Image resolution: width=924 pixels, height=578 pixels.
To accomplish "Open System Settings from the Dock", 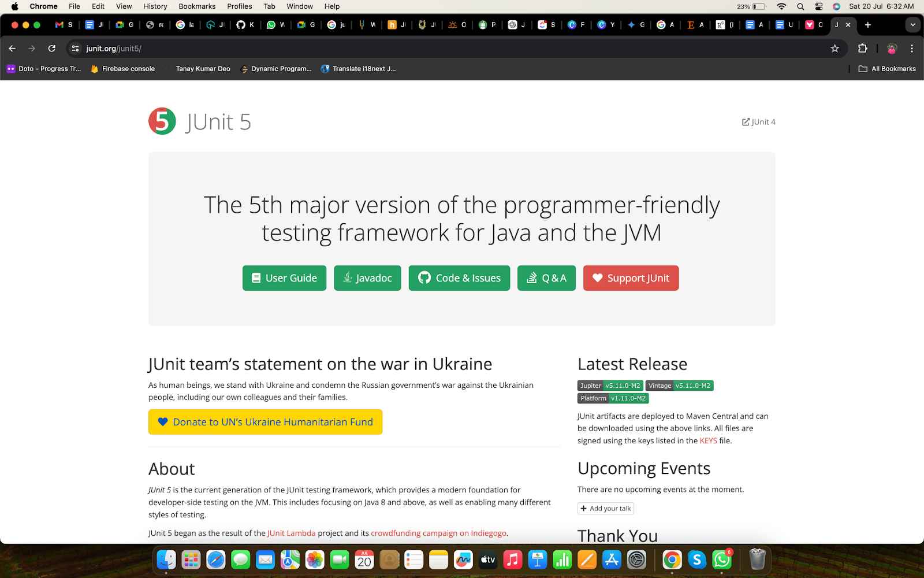I will pos(636,560).
